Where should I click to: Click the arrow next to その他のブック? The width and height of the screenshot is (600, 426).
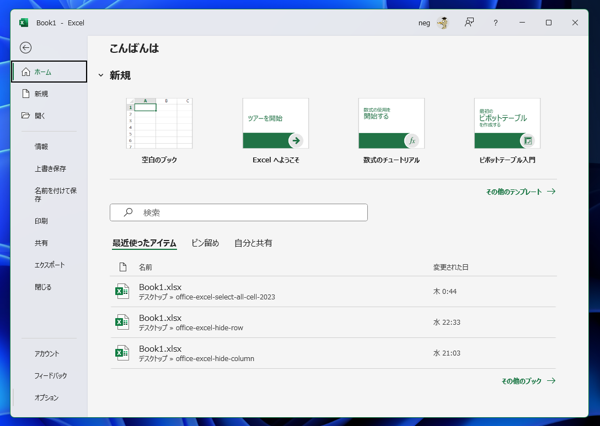click(x=551, y=381)
